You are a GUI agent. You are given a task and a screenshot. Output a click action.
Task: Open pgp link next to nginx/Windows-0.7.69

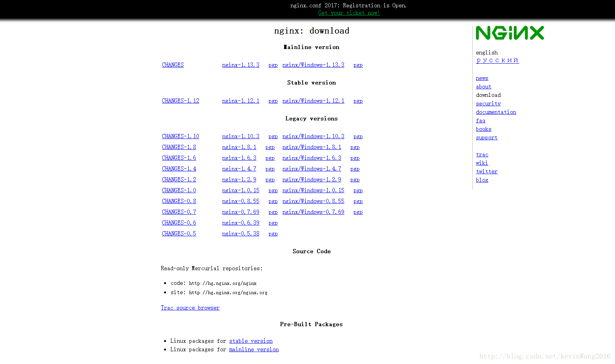click(358, 212)
